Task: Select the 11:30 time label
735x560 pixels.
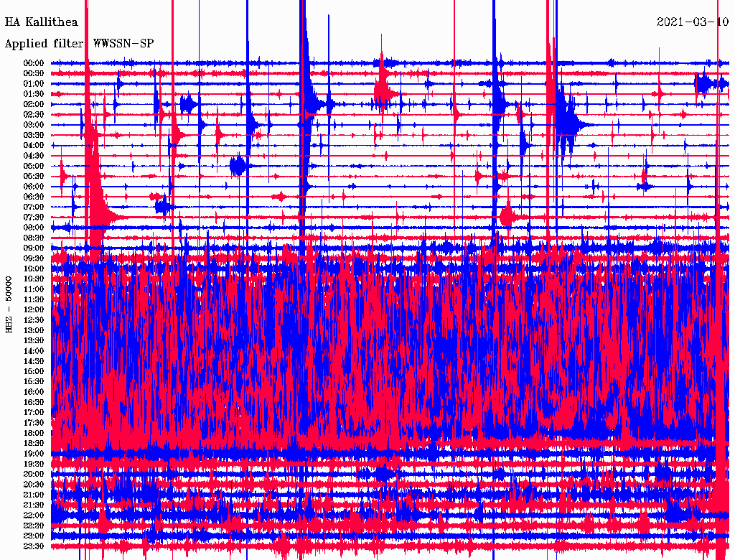Action: point(34,299)
